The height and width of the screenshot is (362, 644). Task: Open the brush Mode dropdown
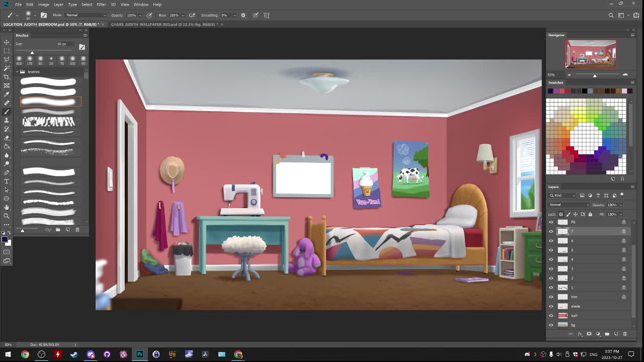(86, 15)
